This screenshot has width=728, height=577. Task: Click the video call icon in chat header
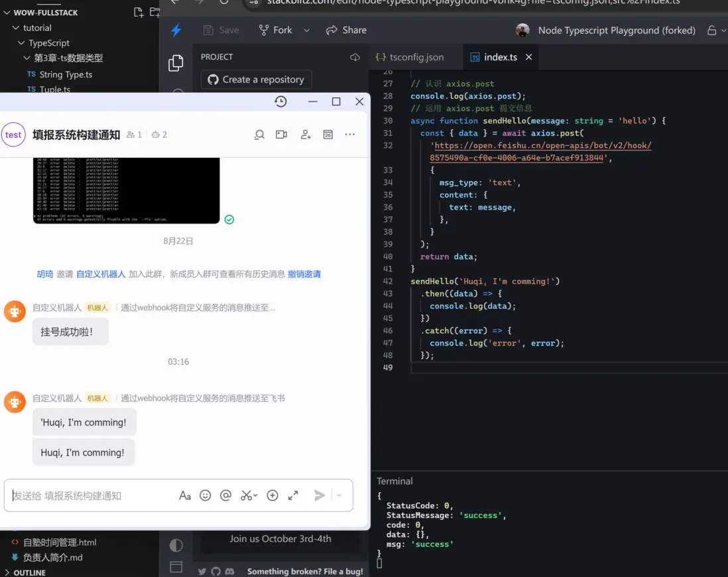pos(281,135)
